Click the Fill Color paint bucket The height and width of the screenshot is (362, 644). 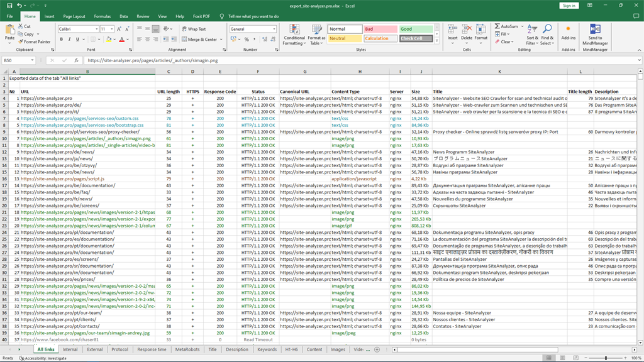click(x=109, y=40)
